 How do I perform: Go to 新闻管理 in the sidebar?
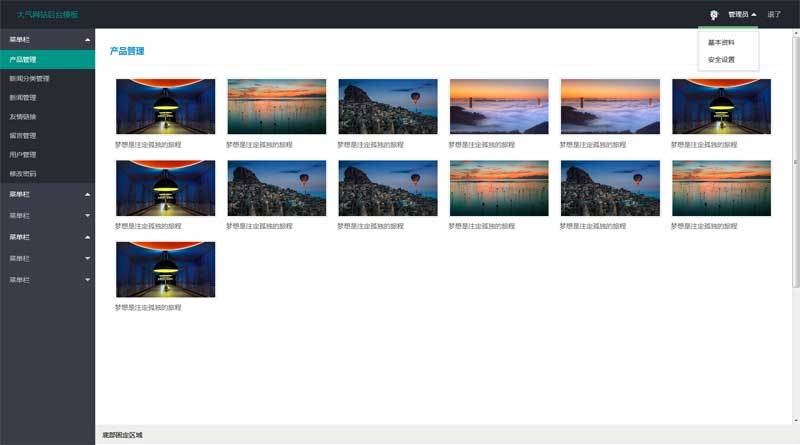(x=23, y=98)
